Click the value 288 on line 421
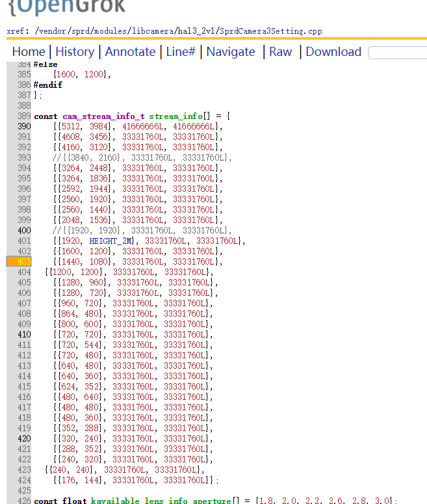The width and height of the screenshot is (427, 504). [x=67, y=449]
